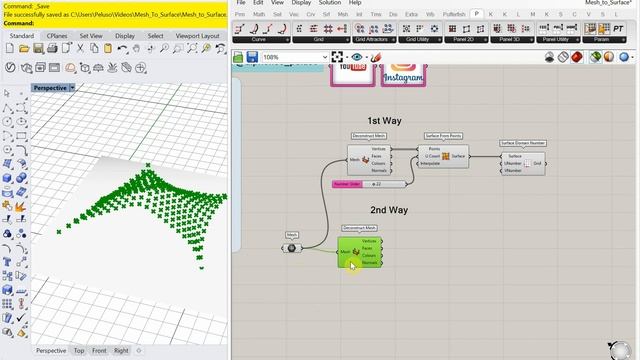Expand the Panel 3D bar
Image resolution: width=640 pixels, height=360 pixels.
tap(512, 40)
